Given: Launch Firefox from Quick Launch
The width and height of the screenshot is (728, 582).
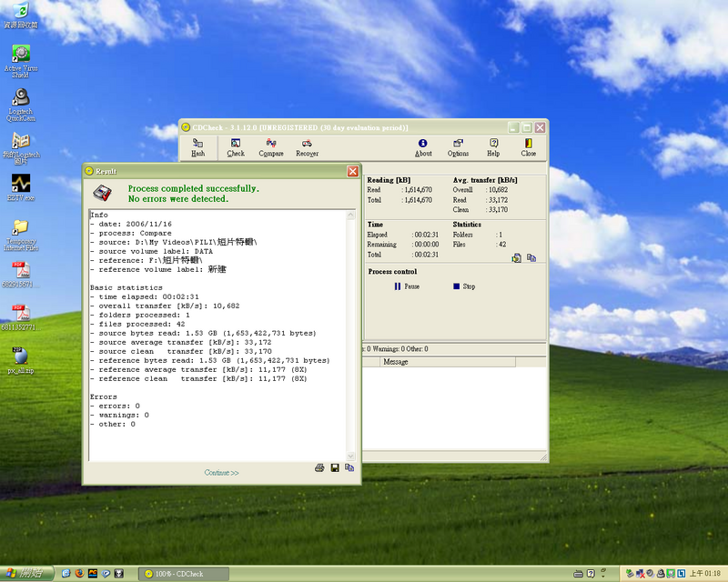Looking at the screenshot, I should [x=79, y=574].
